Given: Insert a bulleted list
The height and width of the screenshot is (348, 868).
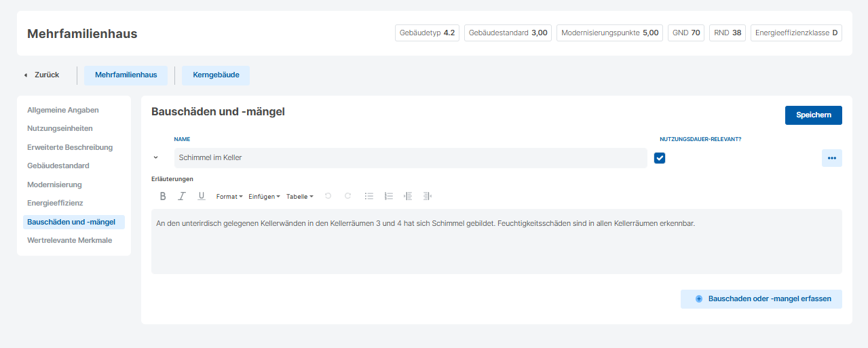Looking at the screenshot, I should pos(369,196).
